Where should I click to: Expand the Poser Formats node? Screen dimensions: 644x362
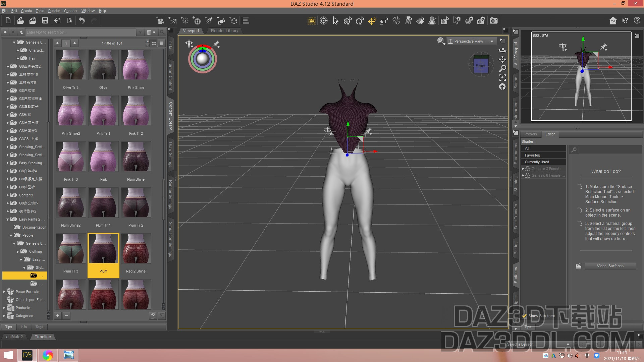[4, 292]
